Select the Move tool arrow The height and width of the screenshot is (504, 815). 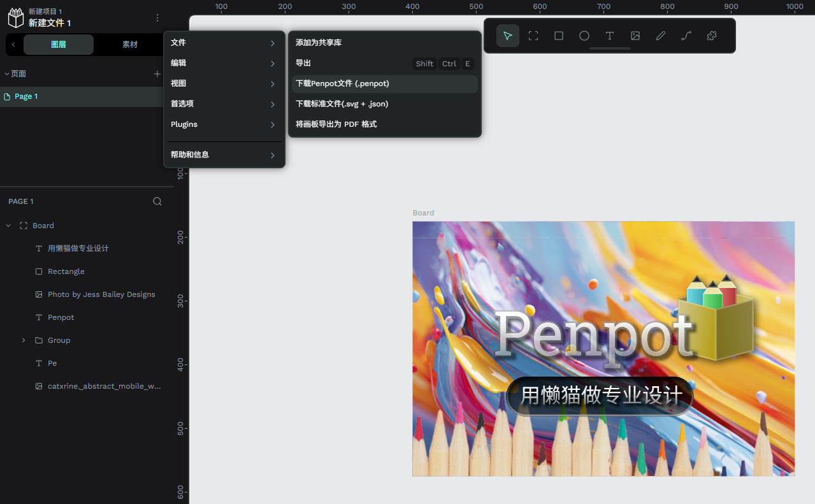click(508, 36)
